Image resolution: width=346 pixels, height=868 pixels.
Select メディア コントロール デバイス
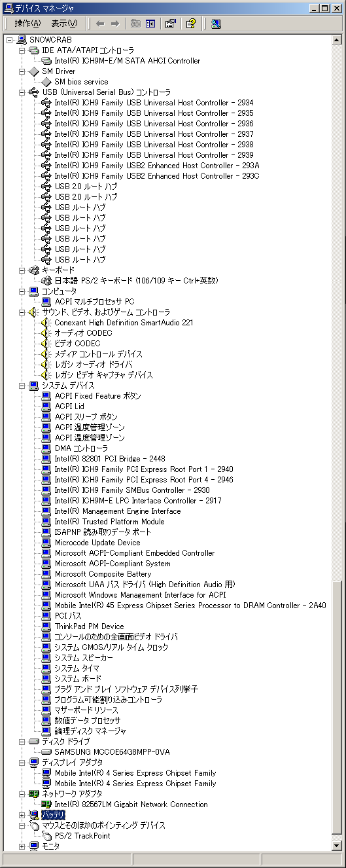click(98, 354)
